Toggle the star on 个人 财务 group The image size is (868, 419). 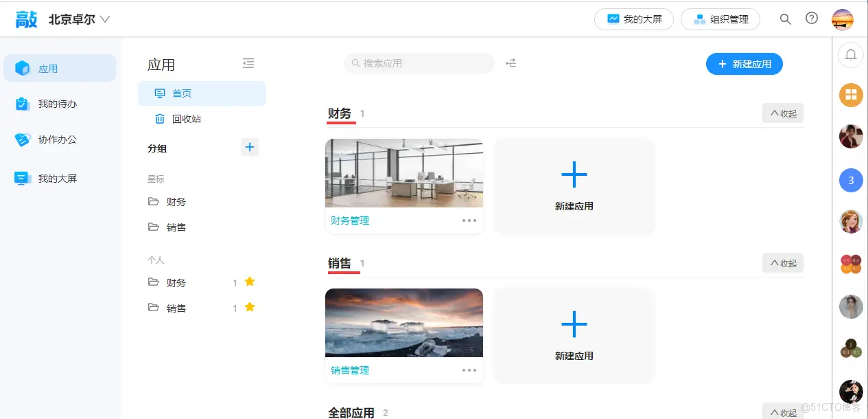[250, 282]
